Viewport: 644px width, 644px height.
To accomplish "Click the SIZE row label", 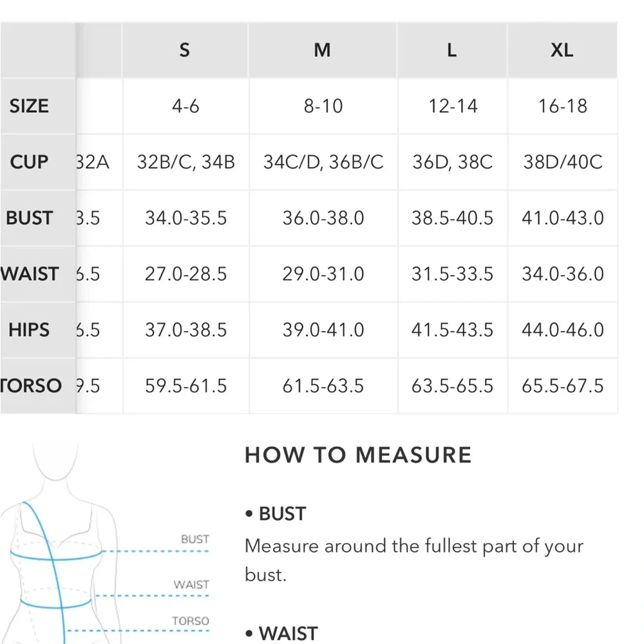I will click(x=29, y=106).
